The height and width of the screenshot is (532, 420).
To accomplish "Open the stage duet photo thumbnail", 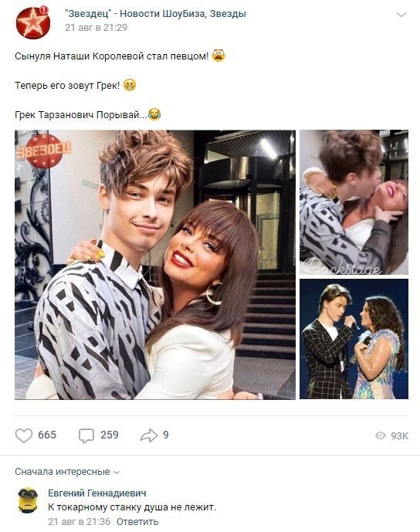I will click(x=354, y=339).
